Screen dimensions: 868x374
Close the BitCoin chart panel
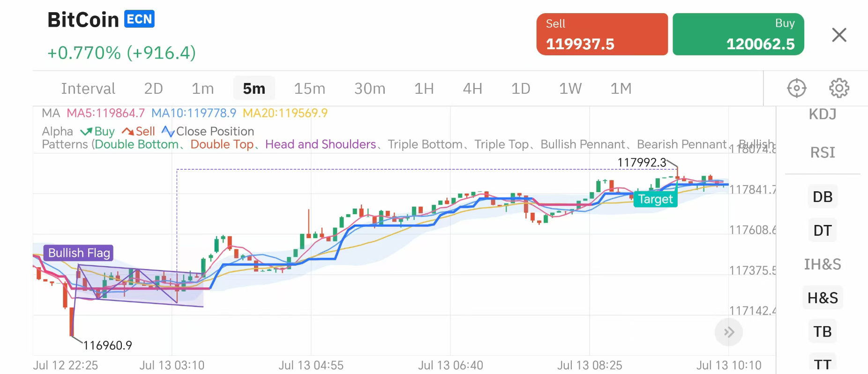839,35
